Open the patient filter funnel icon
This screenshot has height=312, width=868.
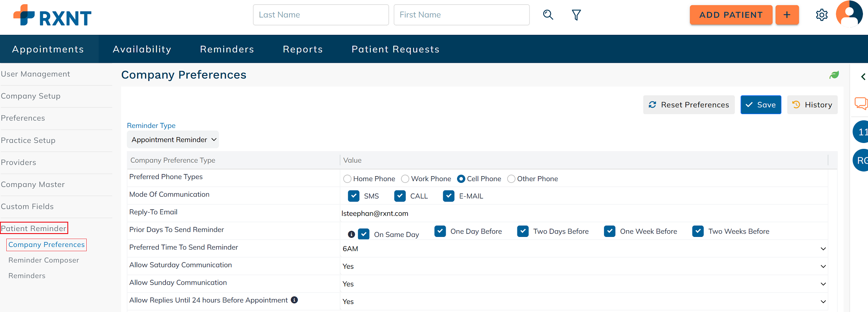coord(576,15)
